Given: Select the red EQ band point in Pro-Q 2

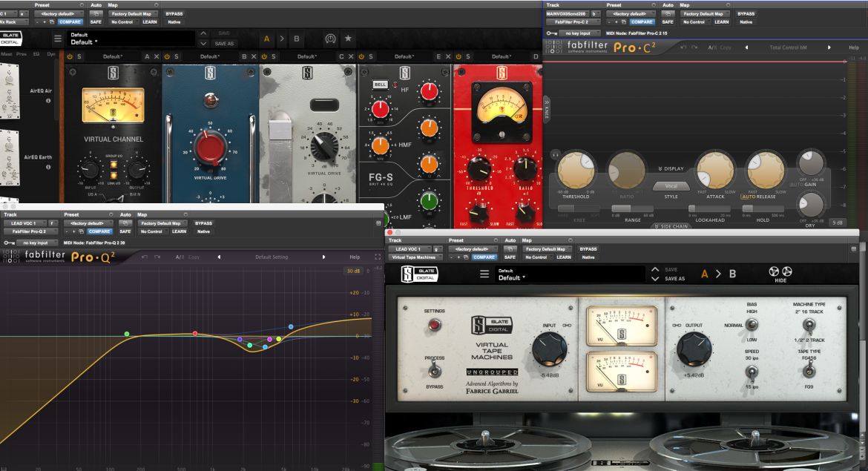Looking at the screenshot, I should point(195,333).
